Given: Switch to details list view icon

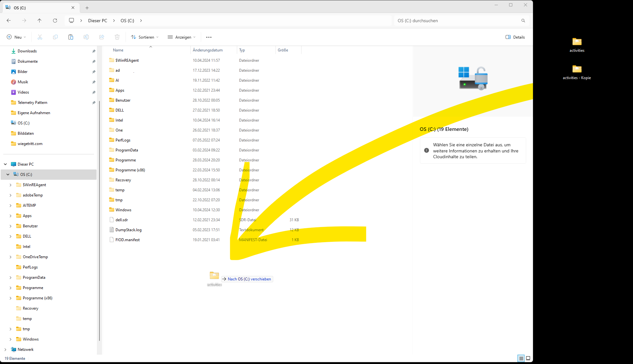Looking at the screenshot, I should [x=521, y=358].
